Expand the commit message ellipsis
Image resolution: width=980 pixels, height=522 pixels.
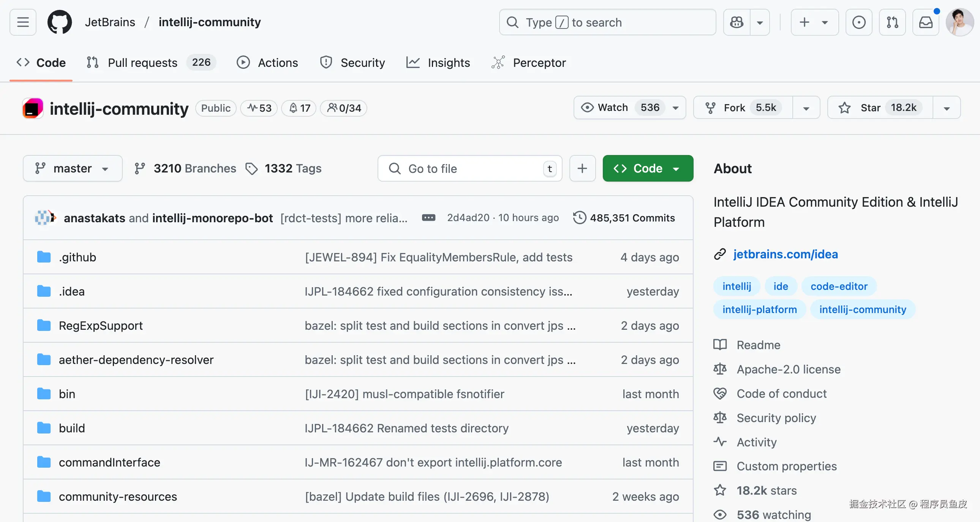point(428,218)
